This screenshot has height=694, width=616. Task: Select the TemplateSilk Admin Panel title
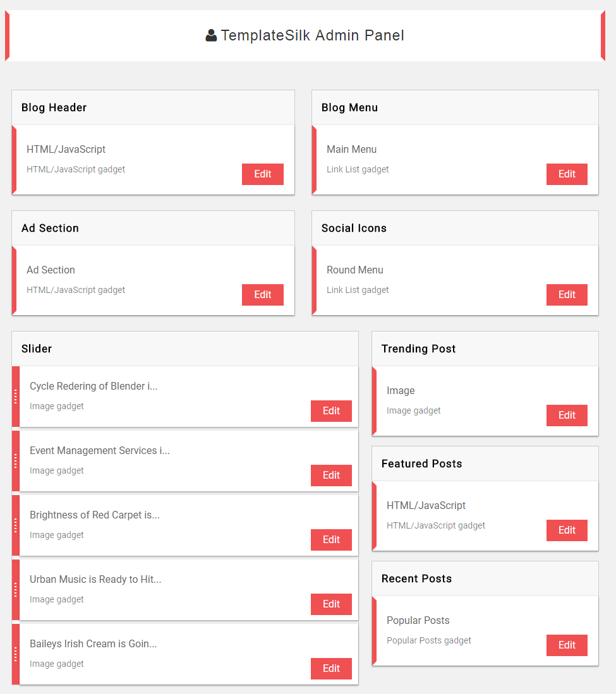click(x=312, y=35)
